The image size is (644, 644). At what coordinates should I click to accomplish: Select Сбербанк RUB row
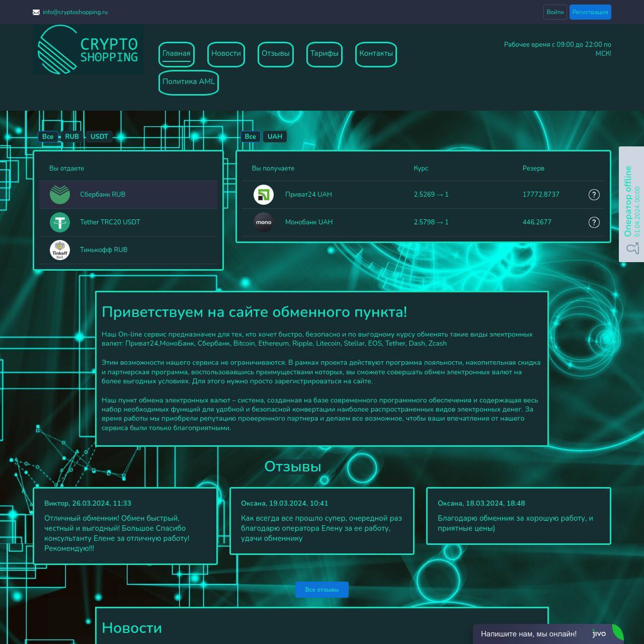click(128, 195)
